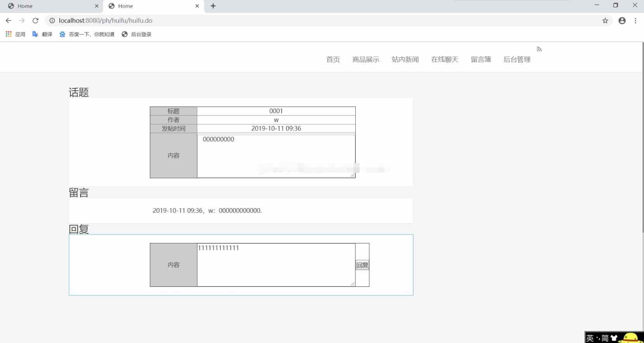Viewport: 644px width, 343px height.
Task: Click the RSS feed icon
Action: 539,49
